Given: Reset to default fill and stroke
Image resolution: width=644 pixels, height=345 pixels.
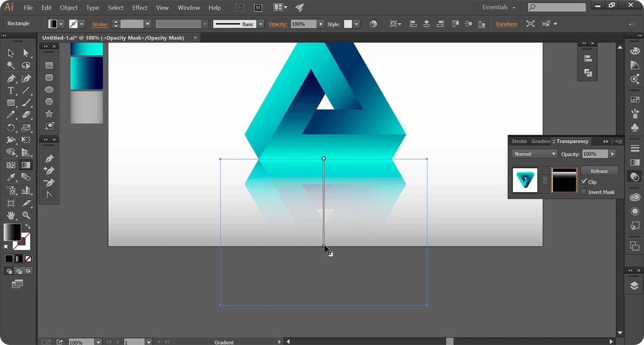Looking at the screenshot, I should (7, 247).
